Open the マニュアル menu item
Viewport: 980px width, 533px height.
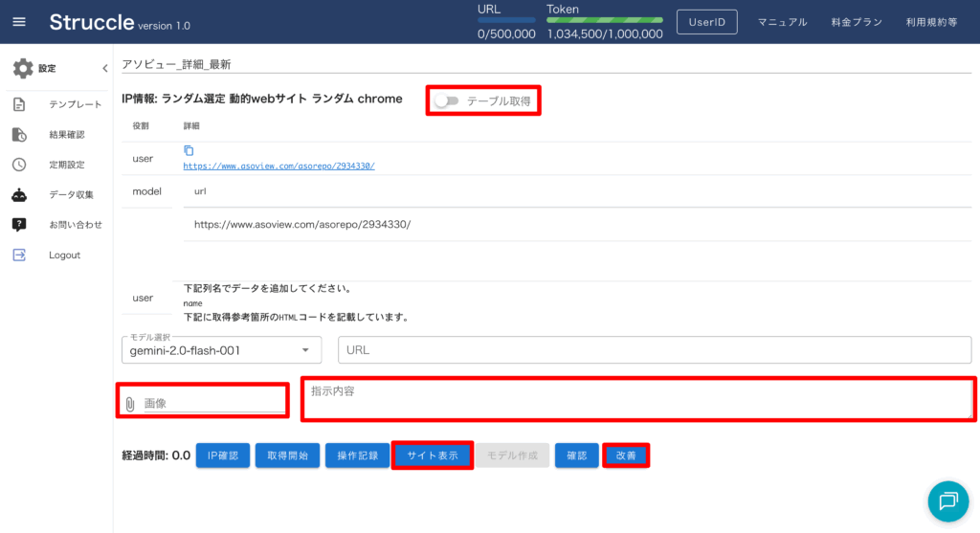[782, 22]
